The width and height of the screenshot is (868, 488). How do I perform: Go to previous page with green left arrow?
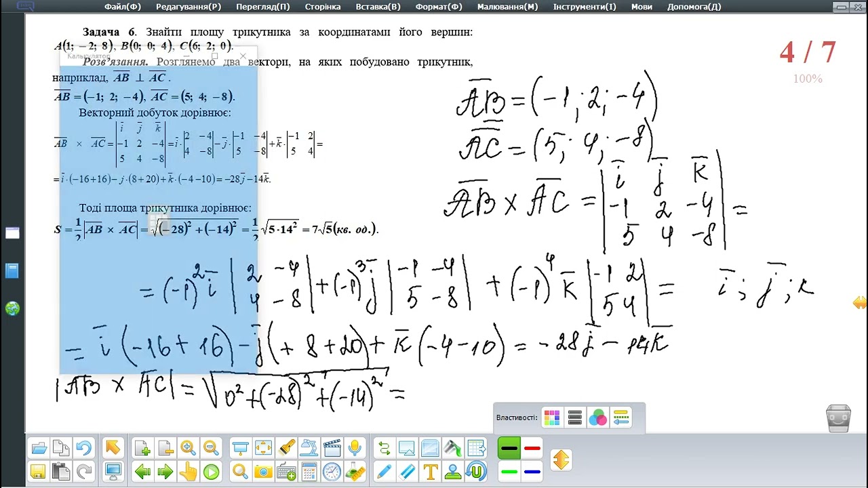[x=143, y=471]
